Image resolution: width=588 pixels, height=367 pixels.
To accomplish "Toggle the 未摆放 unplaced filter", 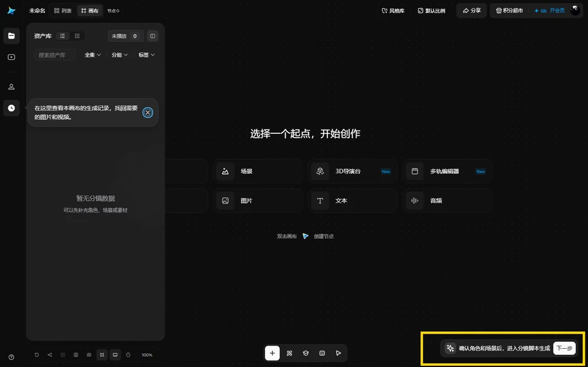I will click(126, 36).
